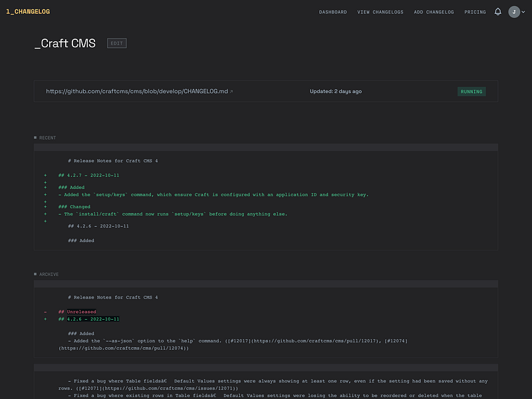Click the '## 4.2.7 - 2022-10-11' line
Image resolution: width=532 pixels, height=399 pixels.
(x=88, y=176)
